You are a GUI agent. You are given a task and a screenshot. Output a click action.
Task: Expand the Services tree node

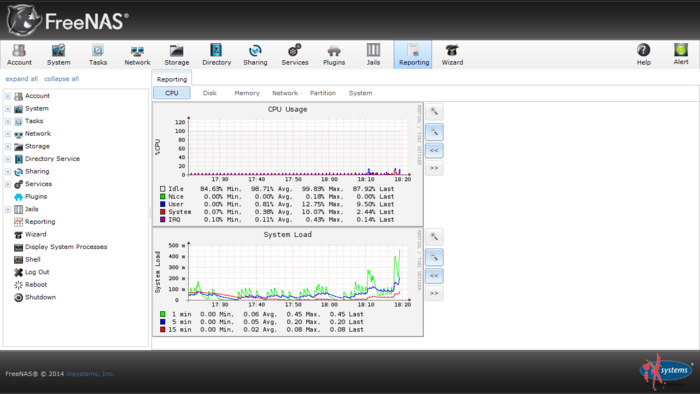(8, 184)
